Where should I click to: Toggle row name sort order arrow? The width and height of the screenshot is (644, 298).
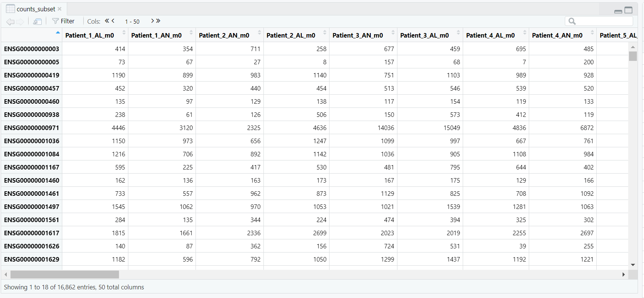pos(58,33)
